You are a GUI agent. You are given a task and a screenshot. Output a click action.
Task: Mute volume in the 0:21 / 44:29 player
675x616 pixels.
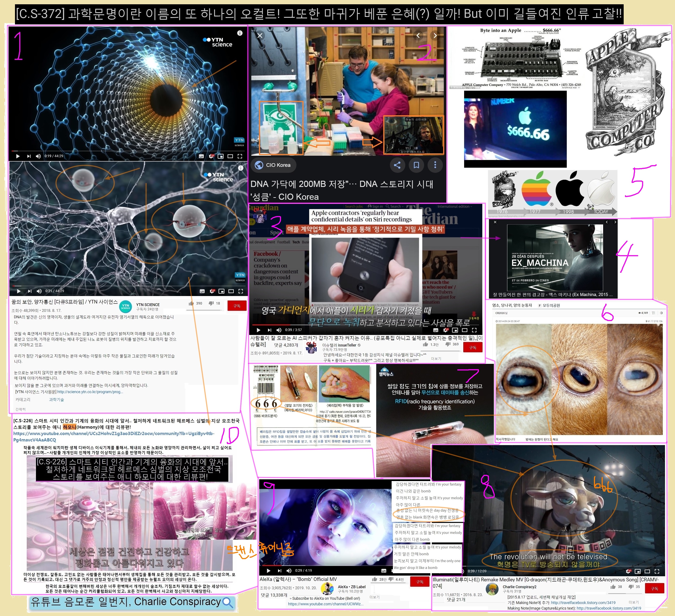[39, 291]
